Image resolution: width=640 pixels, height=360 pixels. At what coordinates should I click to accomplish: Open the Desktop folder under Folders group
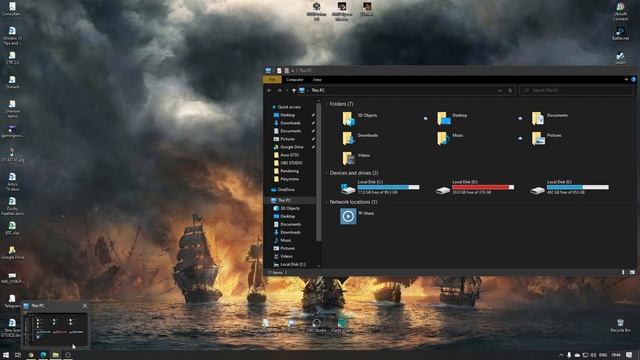pyautogui.click(x=452, y=118)
